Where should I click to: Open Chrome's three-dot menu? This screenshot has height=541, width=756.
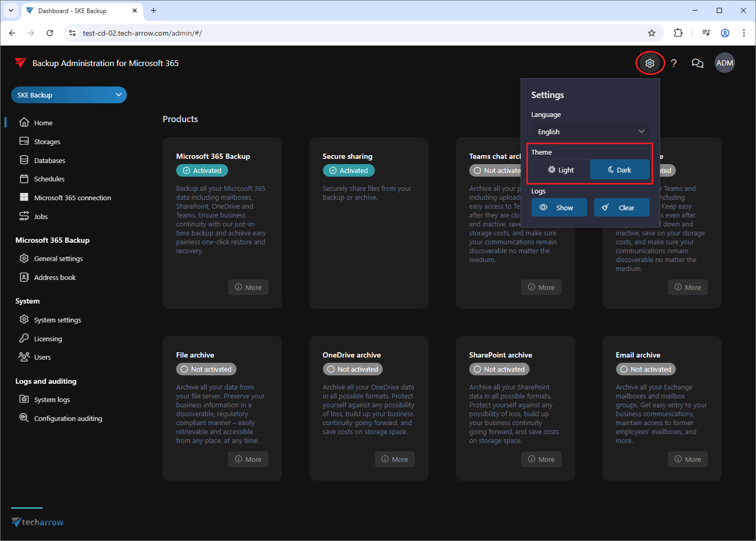click(743, 33)
